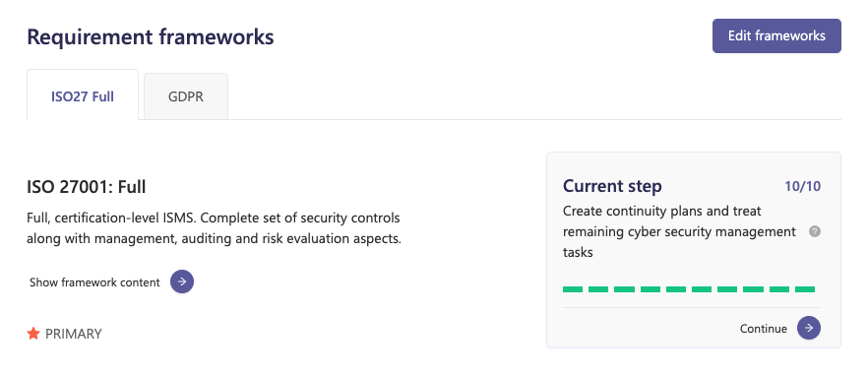
Task: Click the Edit frameworks button
Action: click(776, 36)
